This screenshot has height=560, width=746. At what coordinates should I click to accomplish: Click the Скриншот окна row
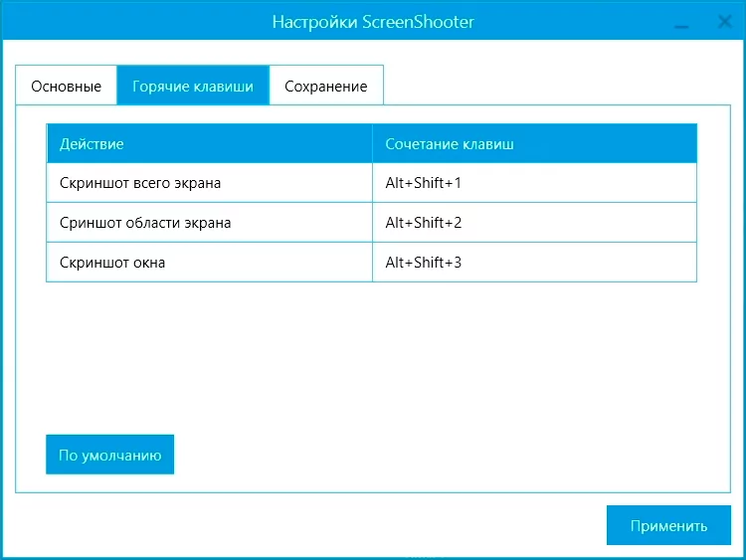[371, 263]
